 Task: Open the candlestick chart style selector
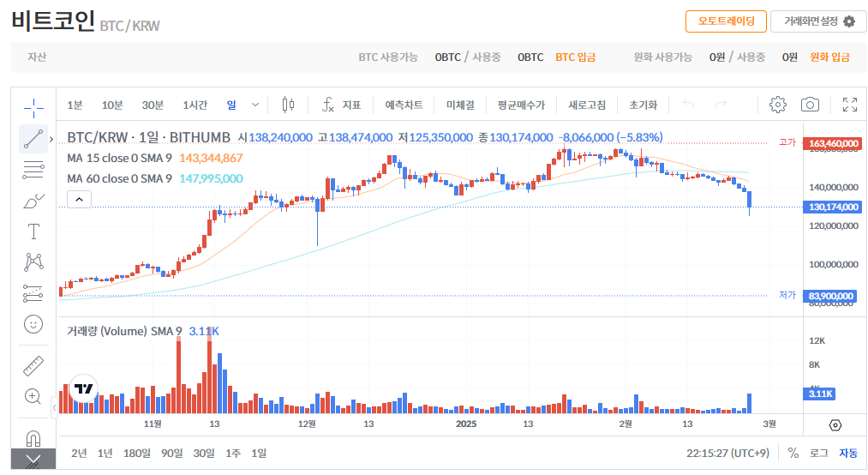[x=289, y=105]
